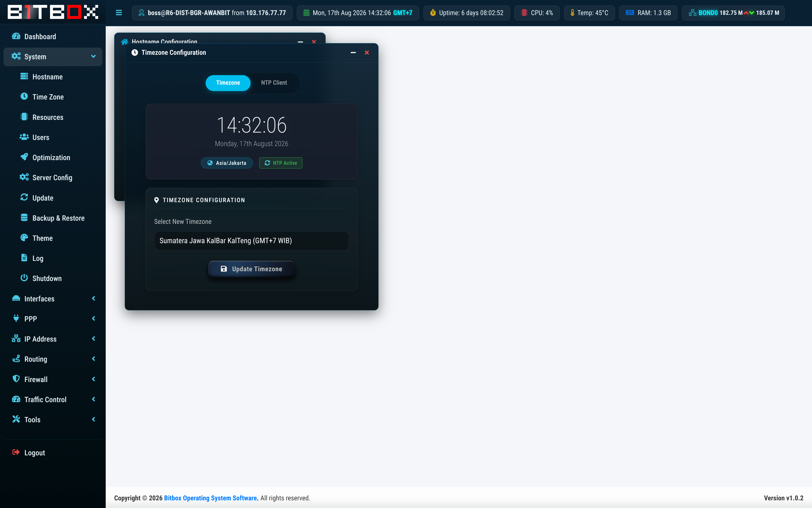Click the Shutdown power icon
This screenshot has width=812, height=508.
(24, 278)
